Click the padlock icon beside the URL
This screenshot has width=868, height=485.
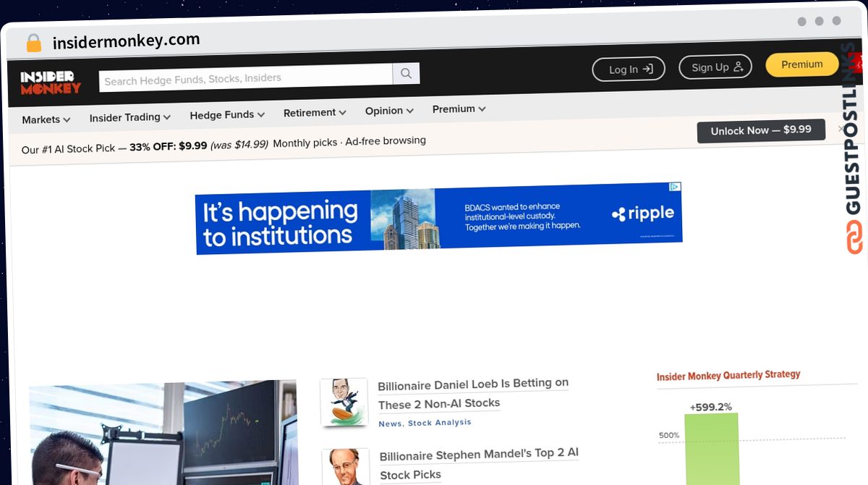click(x=34, y=43)
